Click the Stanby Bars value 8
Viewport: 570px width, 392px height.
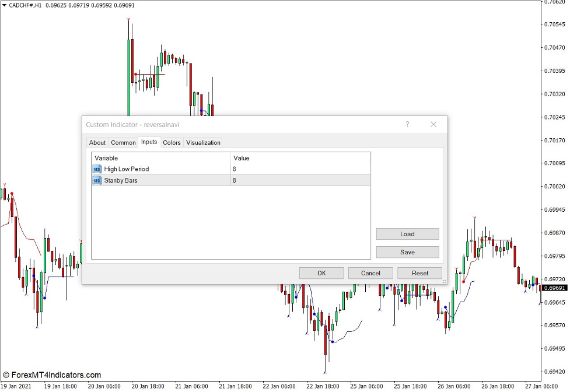[x=235, y=180]
